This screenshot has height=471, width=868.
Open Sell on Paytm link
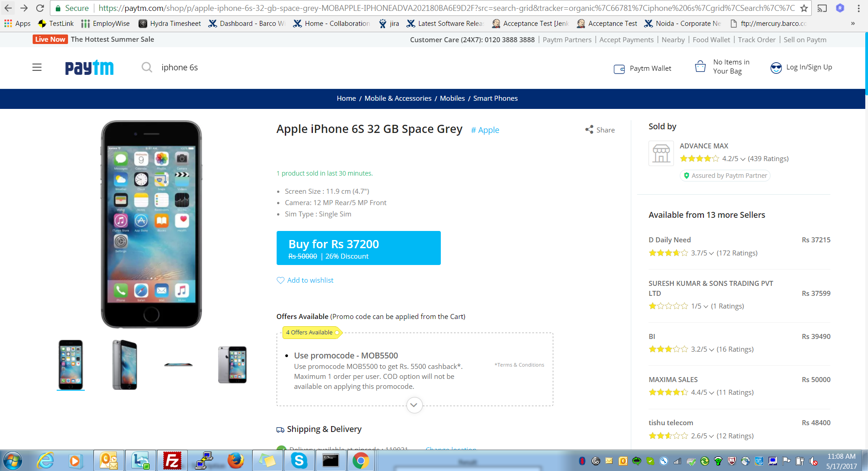pos(805,40)
